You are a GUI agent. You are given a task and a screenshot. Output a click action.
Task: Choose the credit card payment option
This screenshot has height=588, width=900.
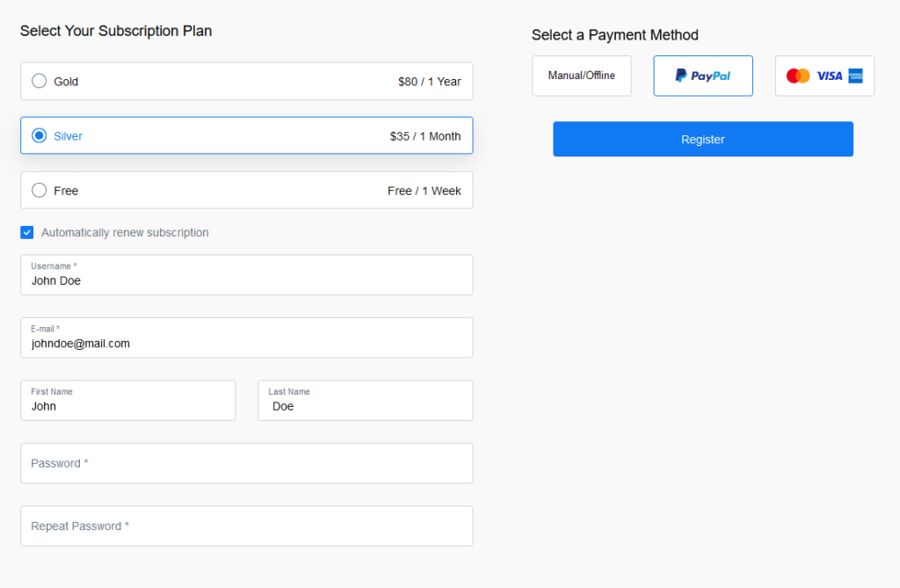pyautogui.click(x=824, y=76)
